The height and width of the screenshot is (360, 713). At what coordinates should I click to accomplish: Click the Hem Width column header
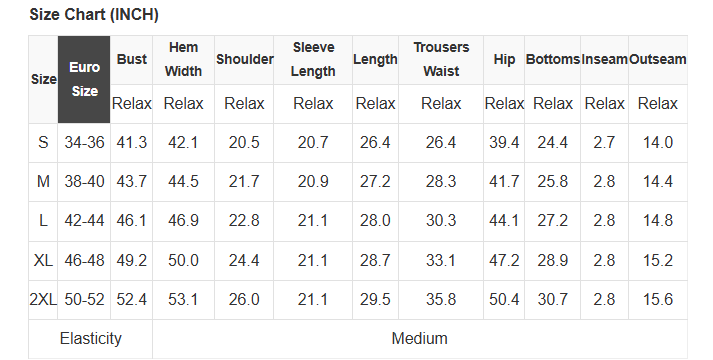pos(183,60)
